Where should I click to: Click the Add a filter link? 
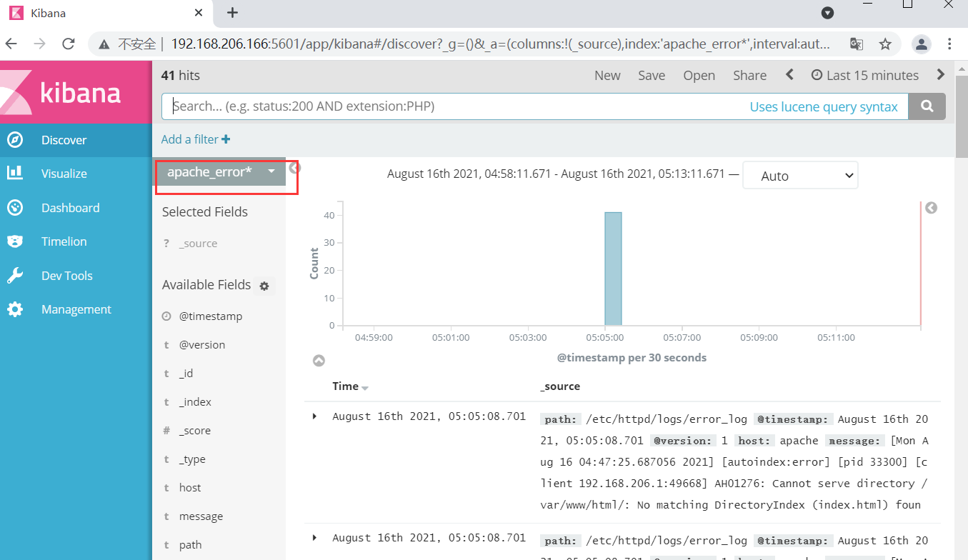tap(190, 139)
